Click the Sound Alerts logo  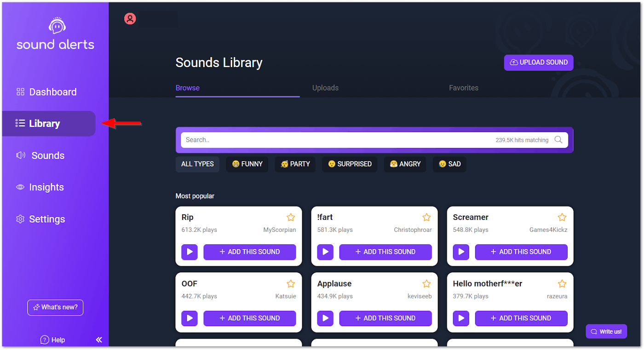tap(55, 34)
